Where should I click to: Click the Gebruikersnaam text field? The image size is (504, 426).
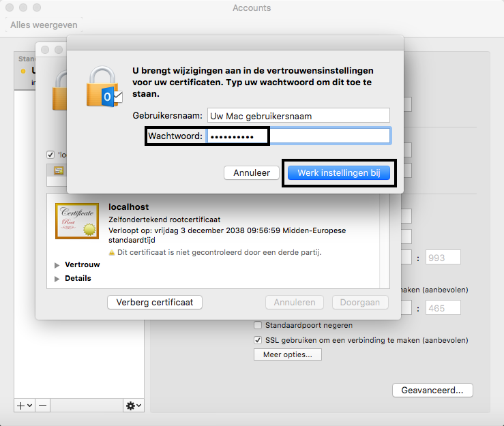tap(299, 116)
